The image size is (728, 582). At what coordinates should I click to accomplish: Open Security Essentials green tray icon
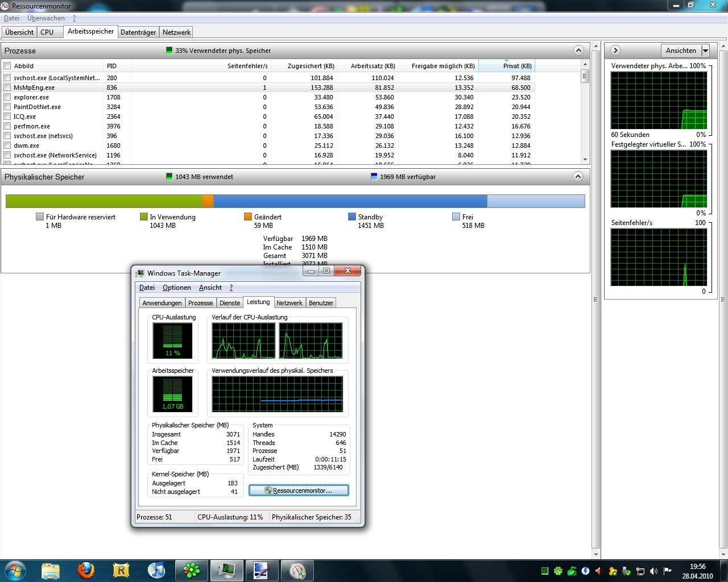[572, 571]
